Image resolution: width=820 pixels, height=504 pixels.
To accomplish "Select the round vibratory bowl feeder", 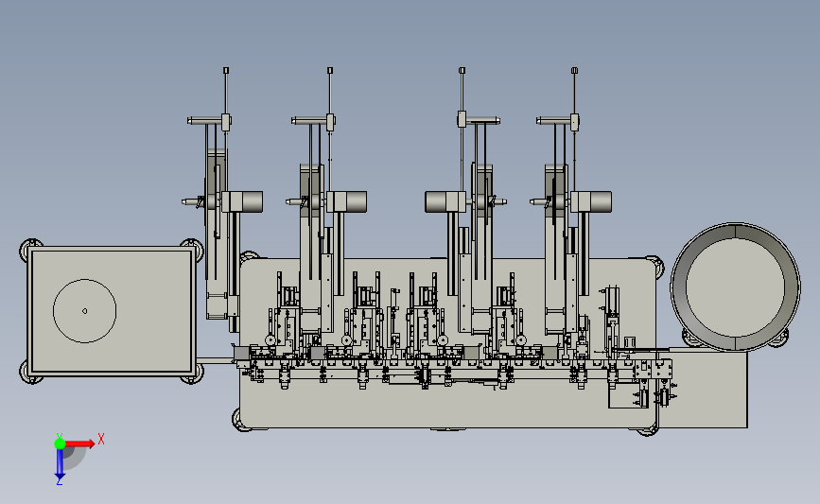I will (735, 287).
